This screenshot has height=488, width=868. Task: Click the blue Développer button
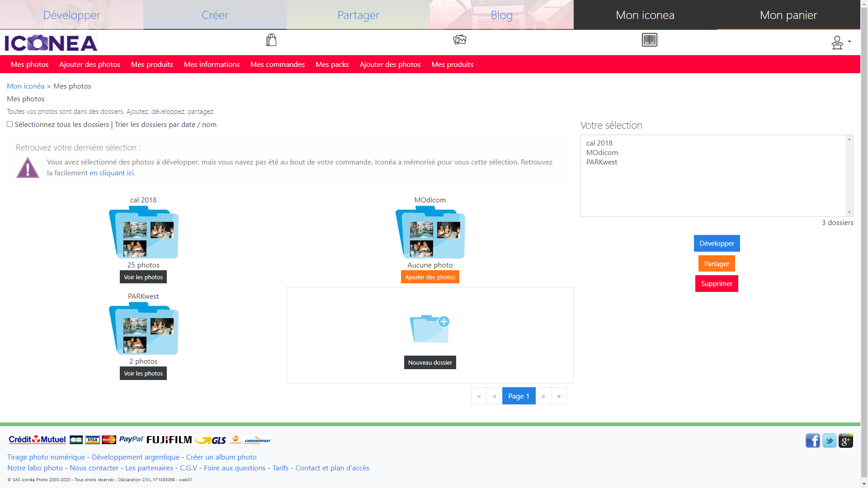(x=717, y=244)
